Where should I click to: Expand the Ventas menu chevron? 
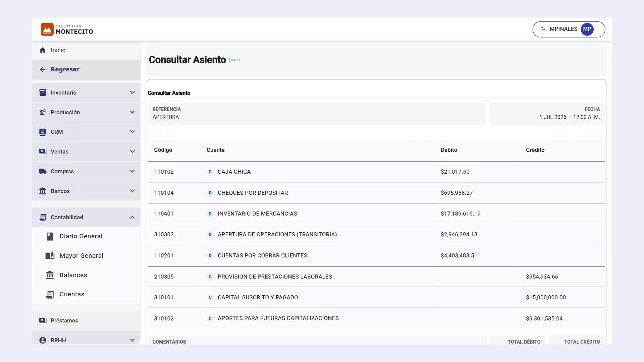point(132,152)
